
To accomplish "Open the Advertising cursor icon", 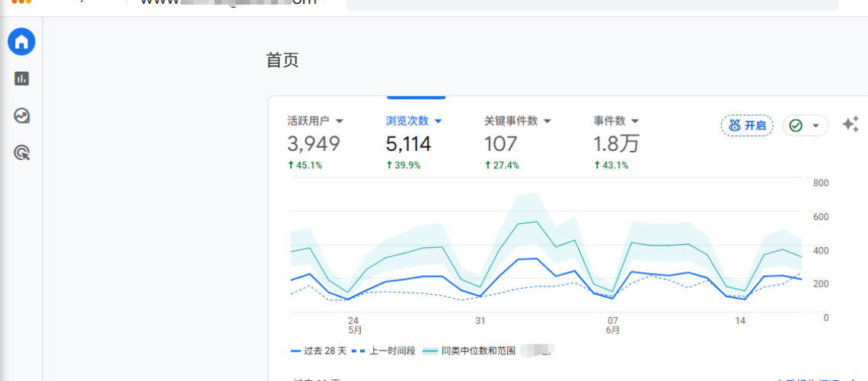I will point(21,153).
